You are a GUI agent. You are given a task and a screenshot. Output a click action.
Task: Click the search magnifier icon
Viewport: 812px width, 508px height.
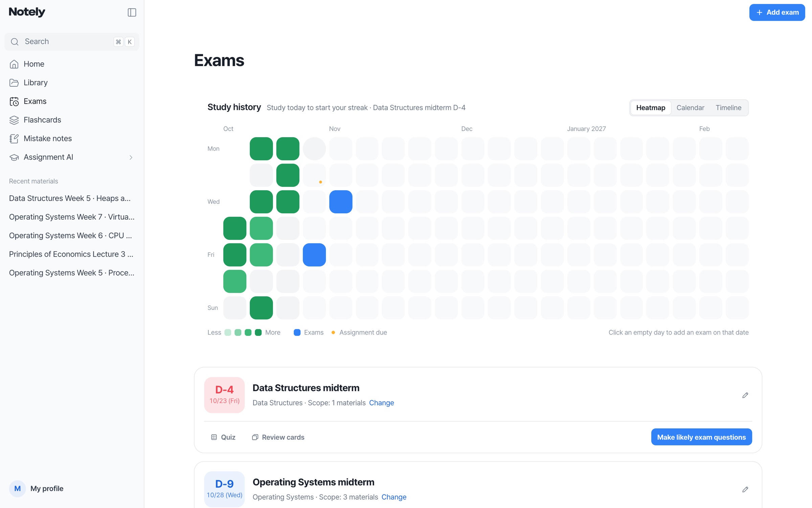pyautogui.click(x=15, y=42)
